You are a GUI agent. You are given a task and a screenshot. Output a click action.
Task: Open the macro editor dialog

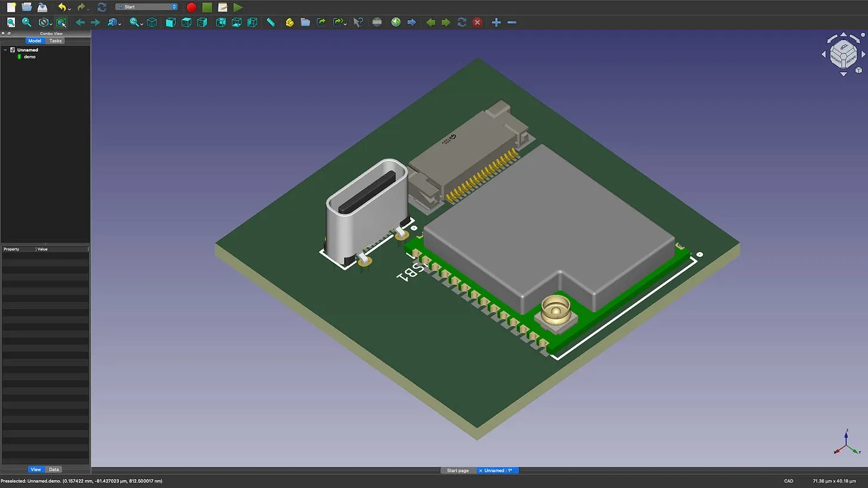(x=222, y=7)
